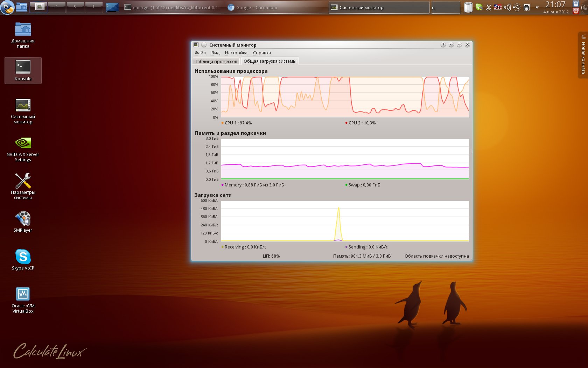Launch Skype VoIP from the desktop
The height and width of the screenshot is (368, 588).
pos(23,260)
